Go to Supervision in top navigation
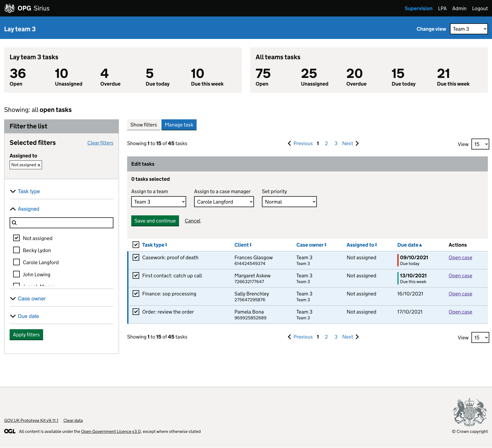Viewport: 492px width, 448px height. pyautogui.click(x=418, y=8)
